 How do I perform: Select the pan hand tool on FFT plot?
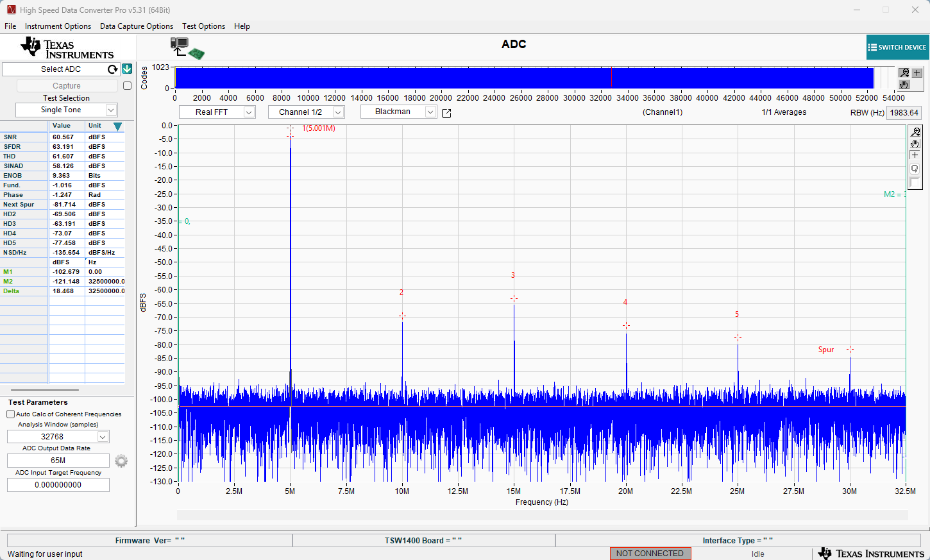point(915,144)
